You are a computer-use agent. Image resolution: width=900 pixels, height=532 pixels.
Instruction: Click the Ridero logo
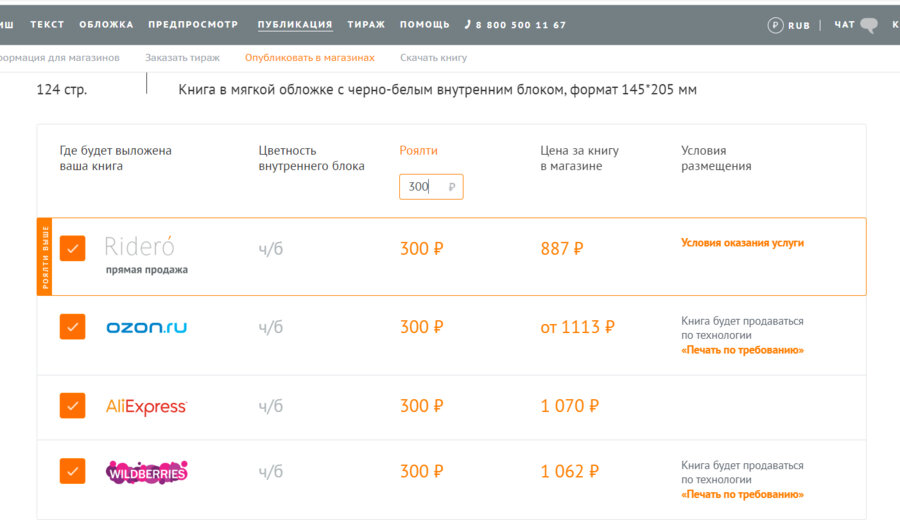tap(139, 246)
